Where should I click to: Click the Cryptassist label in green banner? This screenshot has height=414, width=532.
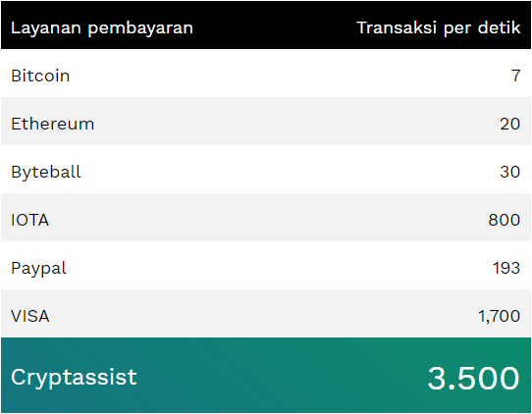pyautogui.click(x=74, y=378)
